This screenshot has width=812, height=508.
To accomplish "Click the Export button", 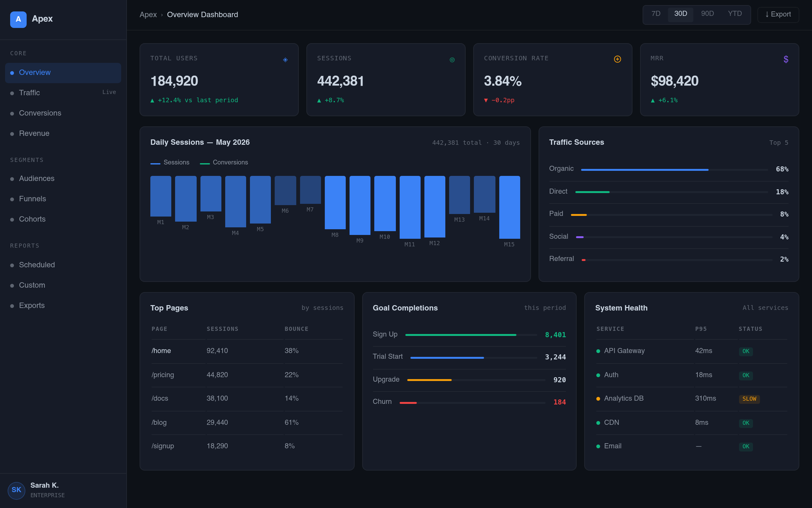I will coord(778,15).
